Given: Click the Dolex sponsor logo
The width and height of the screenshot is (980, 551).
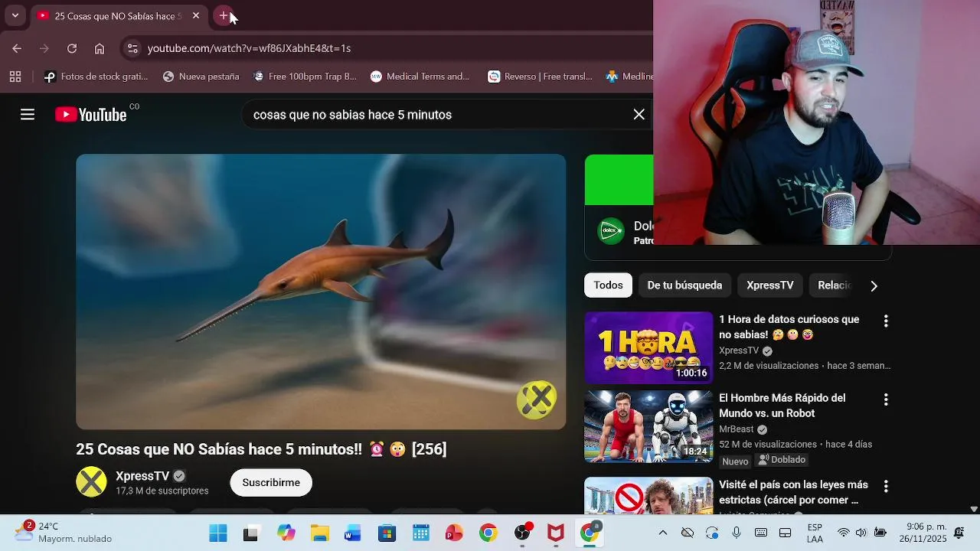Looking at the screenshot, I should coord(610,231).
